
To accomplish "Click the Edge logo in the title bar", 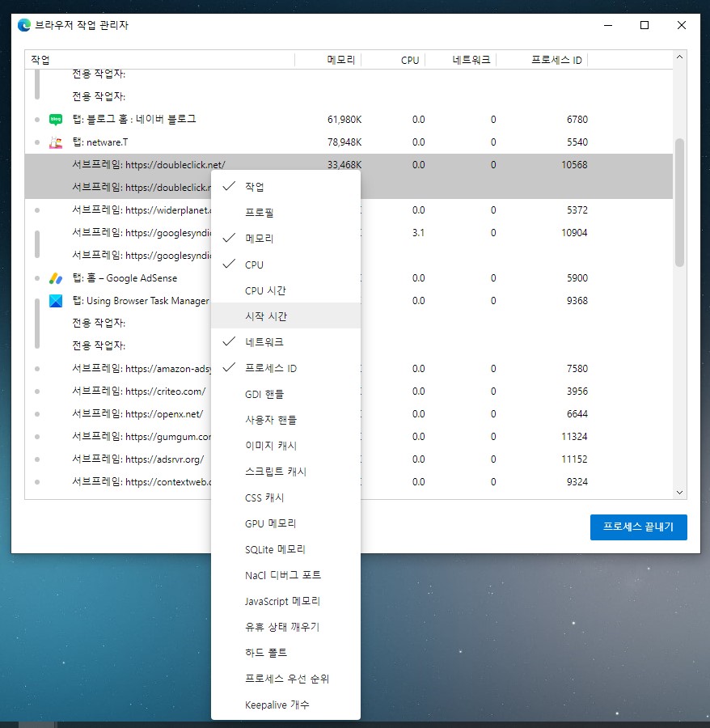I will tap(24, 25).
